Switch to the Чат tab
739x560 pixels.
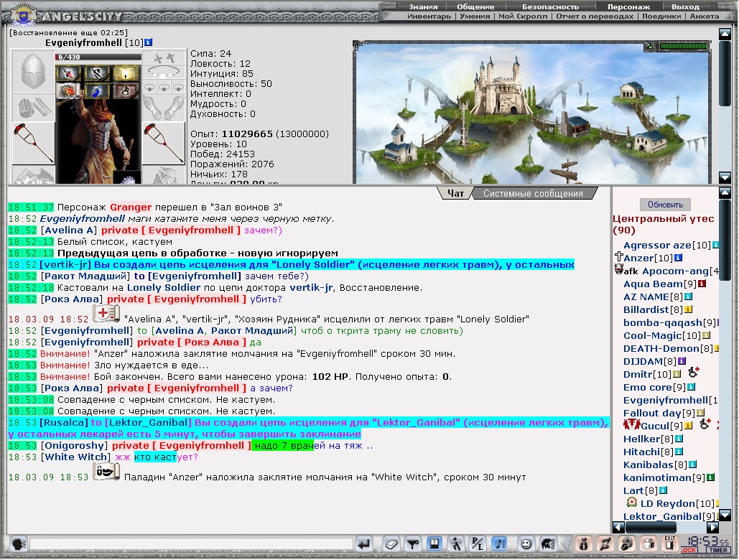click(x=455, y=193)
